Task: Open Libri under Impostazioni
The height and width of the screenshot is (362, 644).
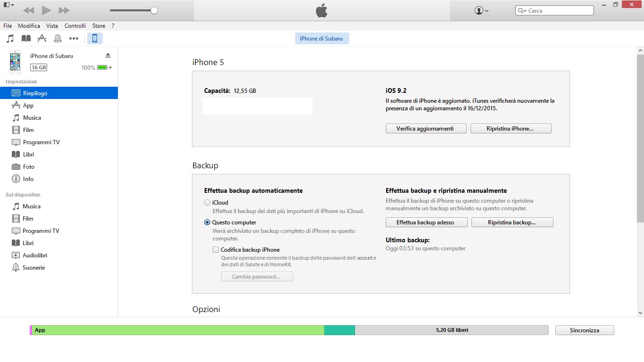Action: 59,155
